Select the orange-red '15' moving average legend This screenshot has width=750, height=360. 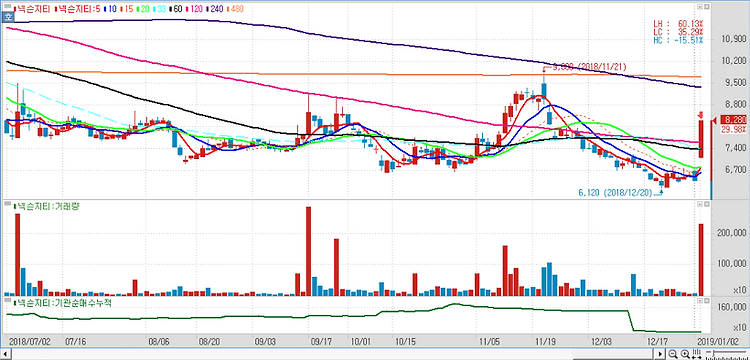coord(127,9)
